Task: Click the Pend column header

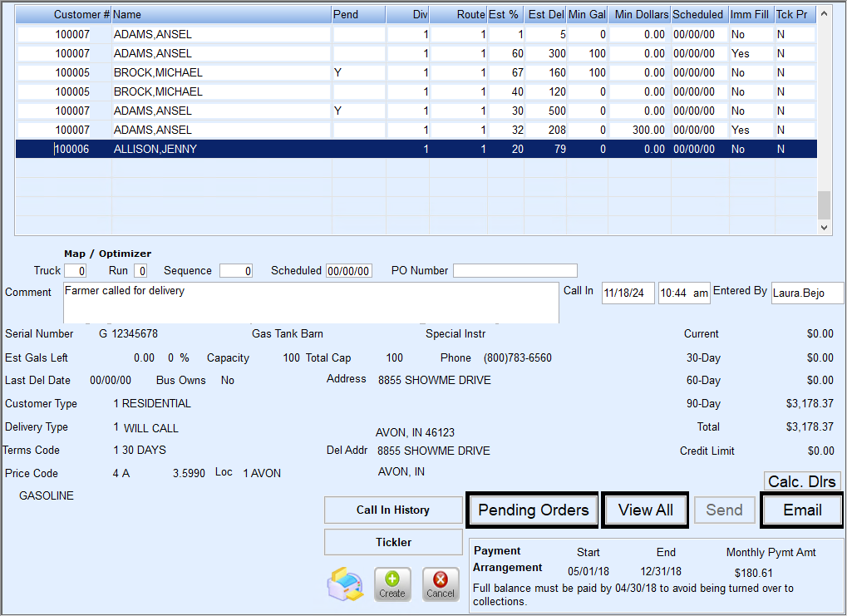Action: point(359,15)
